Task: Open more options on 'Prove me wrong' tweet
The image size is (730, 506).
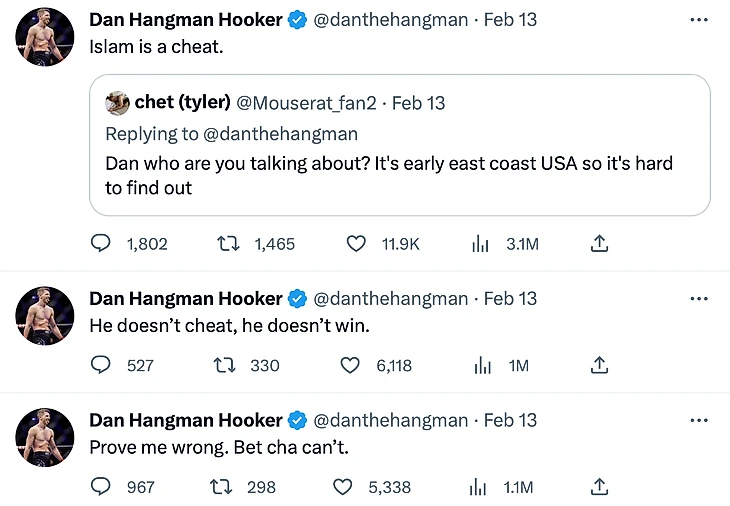Action: pyautogui.click(x=699, y=420)
